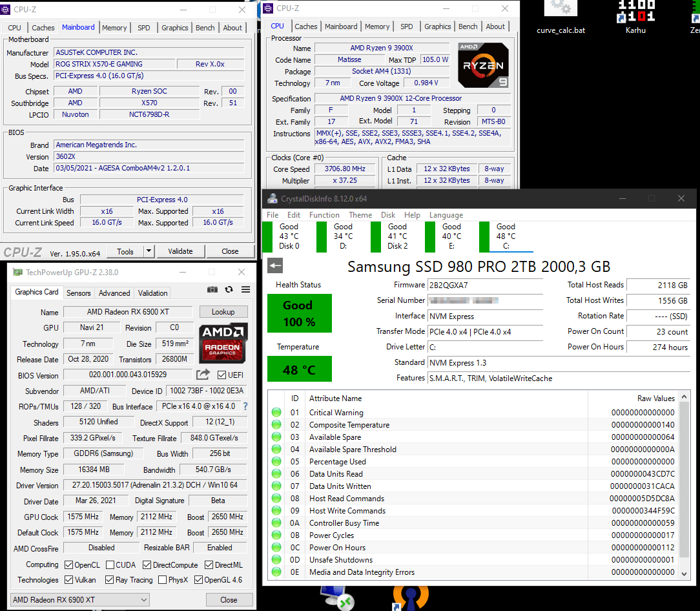Click the green indicator for drive E:

pos(430,237)
